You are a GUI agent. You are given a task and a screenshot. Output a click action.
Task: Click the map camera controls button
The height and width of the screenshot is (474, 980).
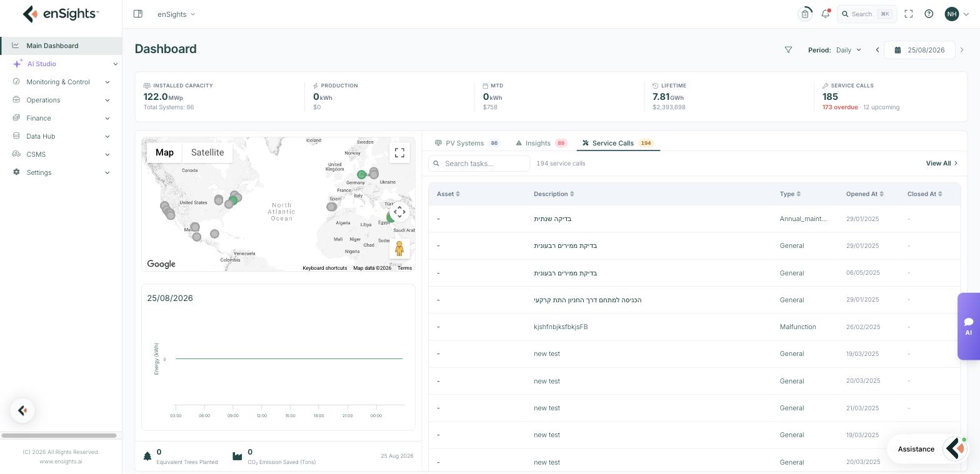point(399,212)
